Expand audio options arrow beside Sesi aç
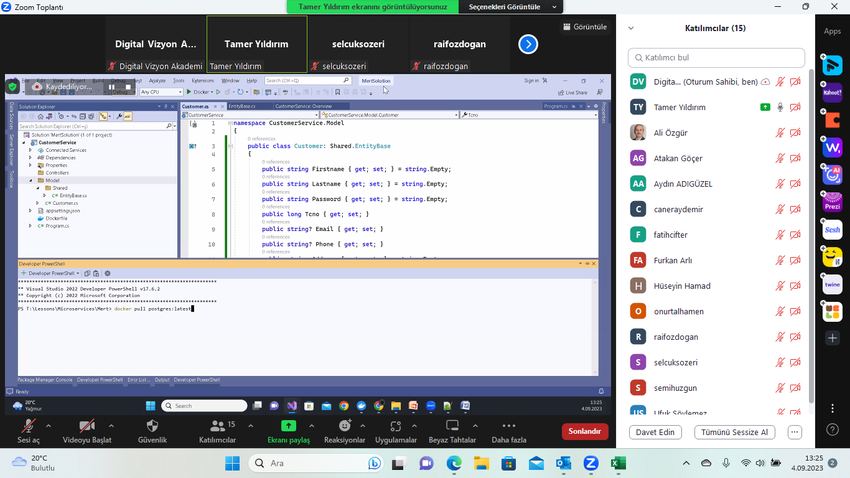 tap(48, 426)
